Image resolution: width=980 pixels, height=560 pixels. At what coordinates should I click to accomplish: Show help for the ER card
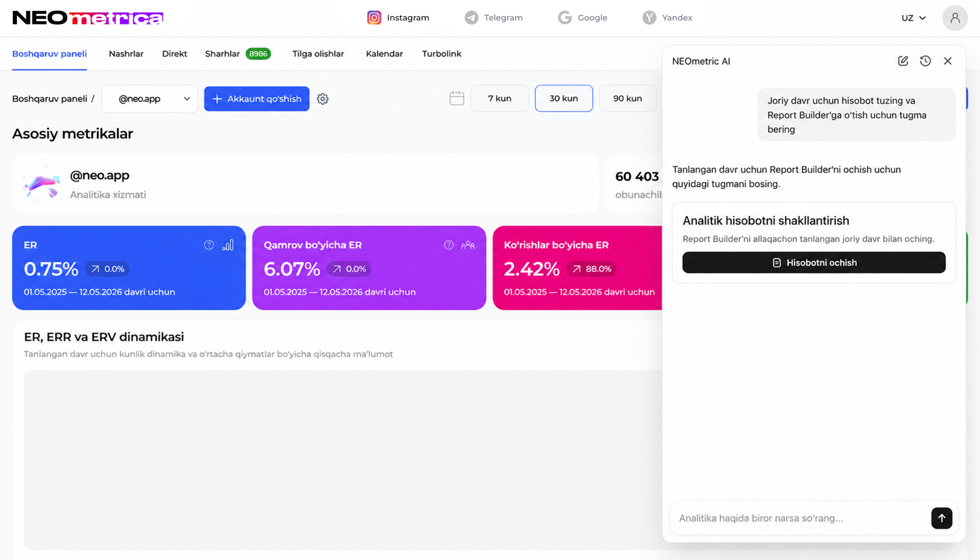tap(209, 245)
